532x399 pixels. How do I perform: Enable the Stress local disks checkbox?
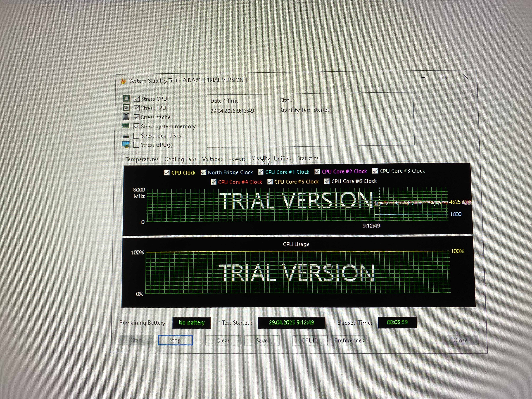pos(136,136)
